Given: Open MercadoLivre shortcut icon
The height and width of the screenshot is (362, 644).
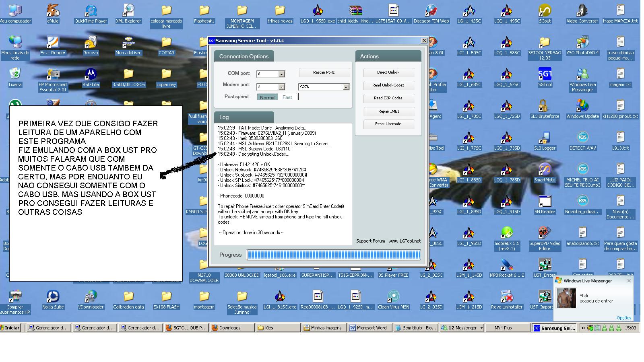Looking at the screenshot, I should (128, 45).
